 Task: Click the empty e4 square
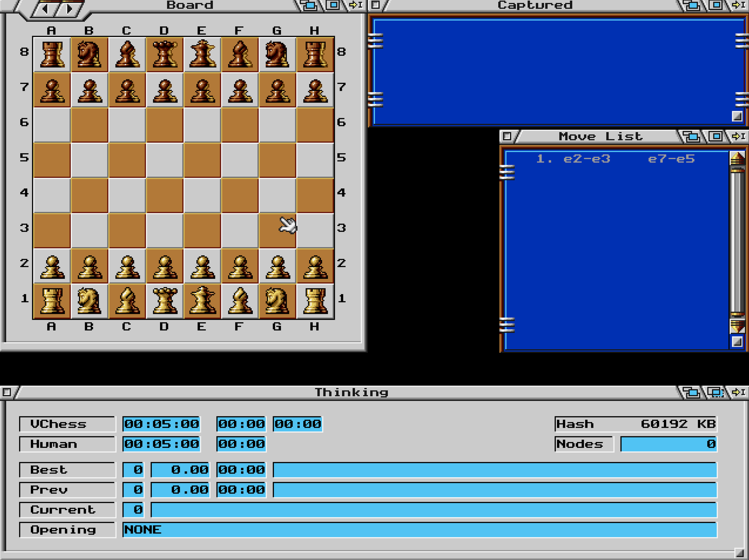(202, 195)
